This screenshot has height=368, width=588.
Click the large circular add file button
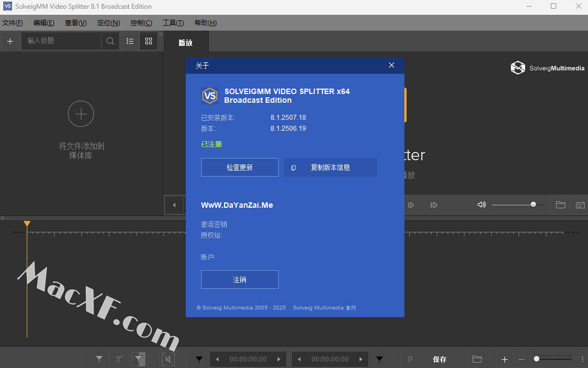(81, 114)
